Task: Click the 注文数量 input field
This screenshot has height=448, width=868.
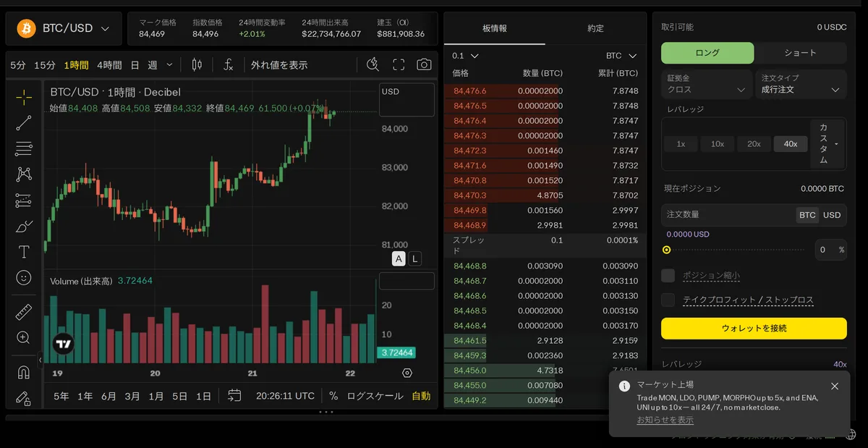Action: click(x=728, y=215)
